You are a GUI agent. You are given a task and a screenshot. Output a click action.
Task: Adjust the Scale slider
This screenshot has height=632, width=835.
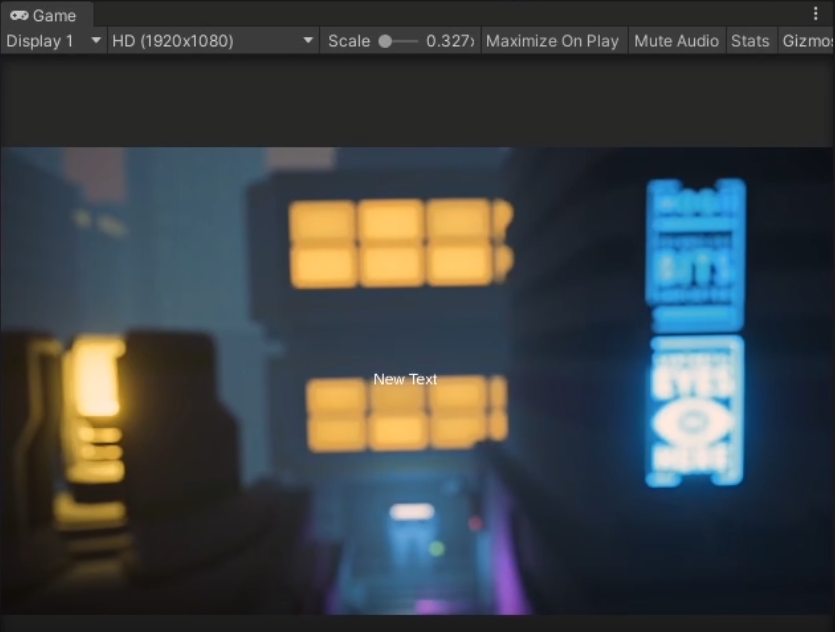[x=397, y=41]
